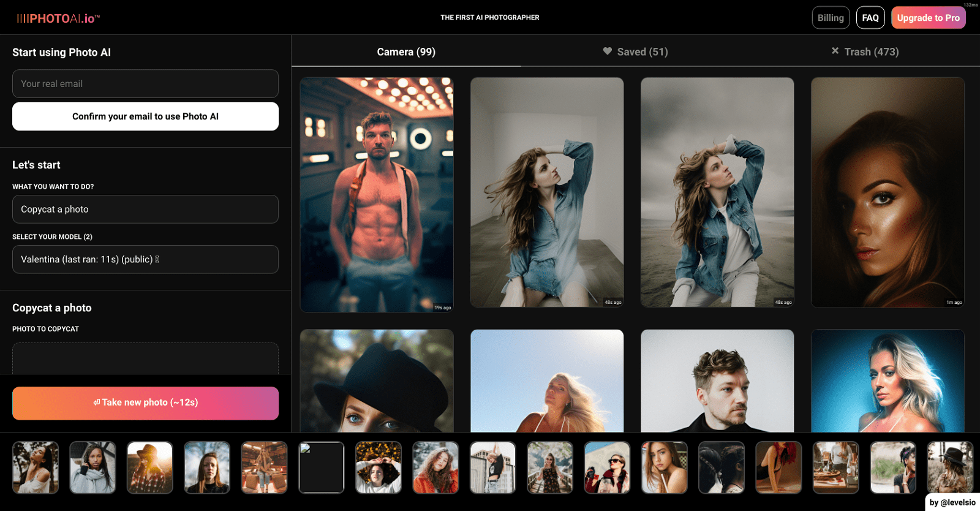Click the X icon on Trash tab

pyautogui.click(x=835, y=51)
